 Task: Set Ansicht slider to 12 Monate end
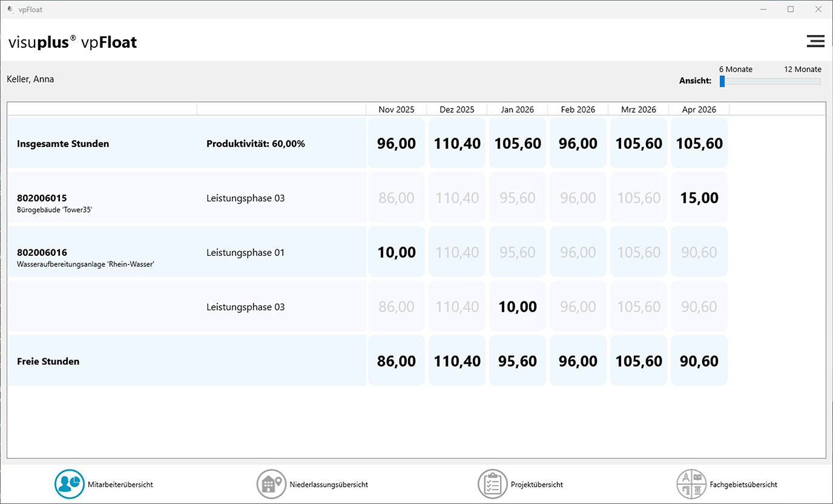818,81
